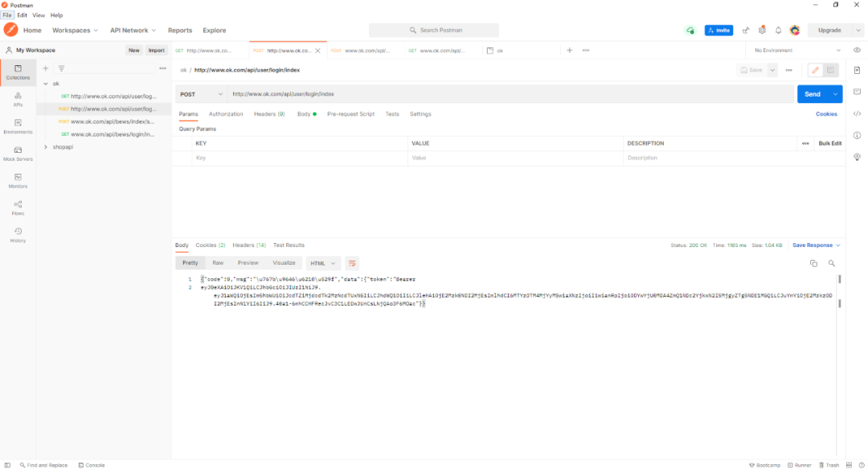Open the Query Params column options dots
This screenshot has width=868, height=469.
[x=805, y=143]
